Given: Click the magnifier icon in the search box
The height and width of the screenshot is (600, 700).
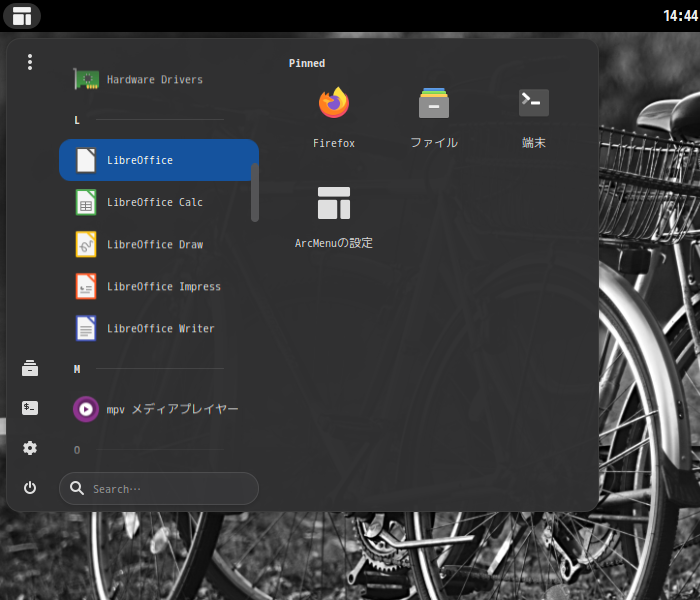Looking at the screenshot, I should coord(77,488).
